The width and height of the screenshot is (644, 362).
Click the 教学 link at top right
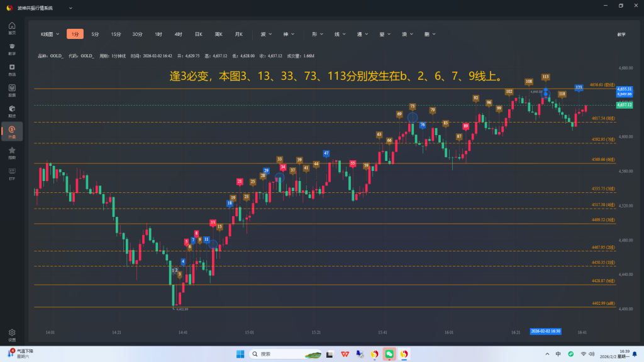click(621, 34)
